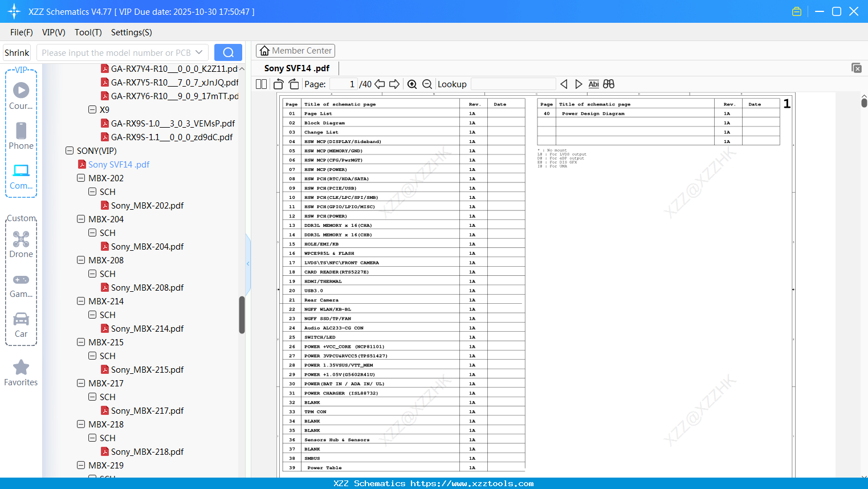Collapse the MBX-215 folder
The image size is (868, 489).
(81, 342)
